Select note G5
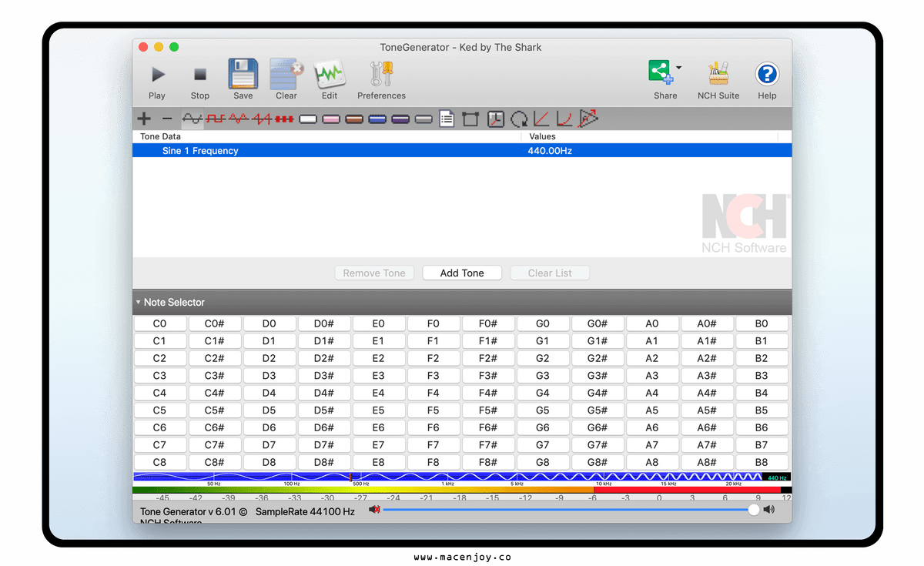Image resolution: width=924 pixels, height=566 pixels. [543, 410]
